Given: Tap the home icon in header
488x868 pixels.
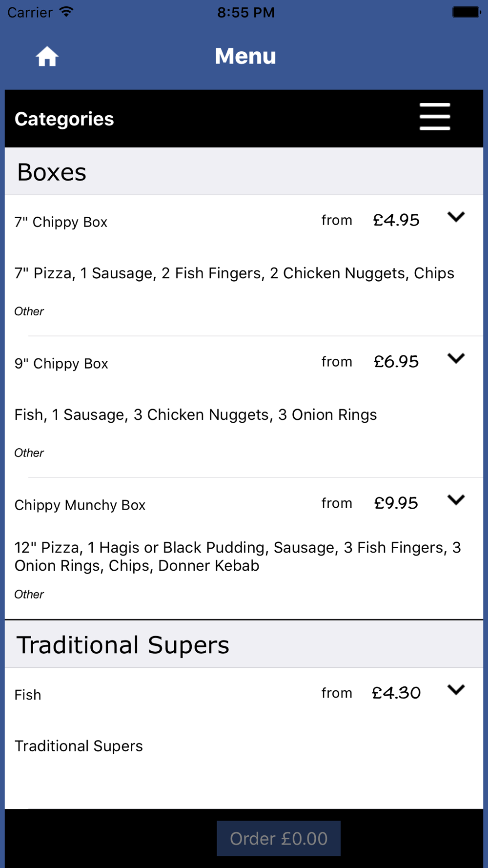Looking at the screenshot, I should tap(47, 57).
